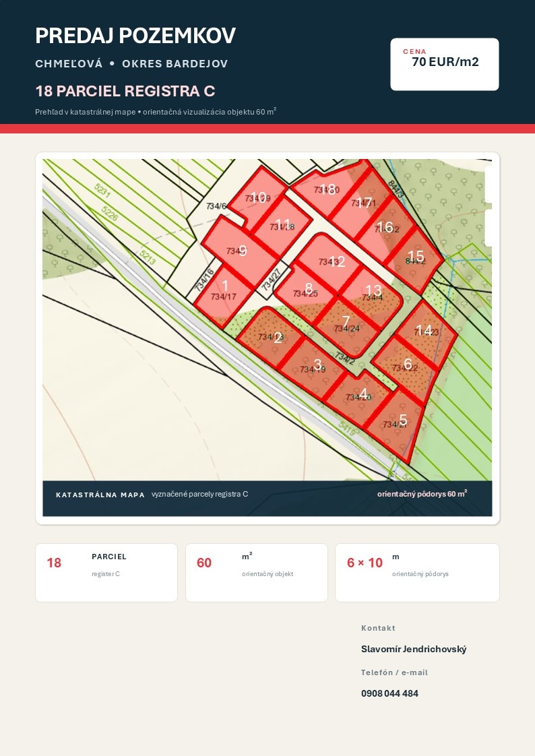
Task: Click the orientačný pôdorys 60 m² legend text
Action: pos(422,494)
